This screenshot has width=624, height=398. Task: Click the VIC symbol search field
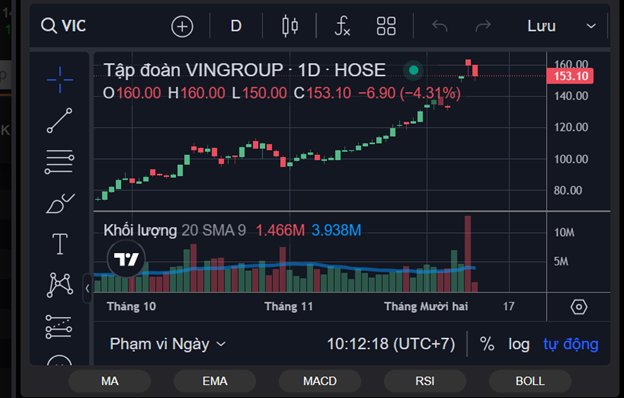64,26
